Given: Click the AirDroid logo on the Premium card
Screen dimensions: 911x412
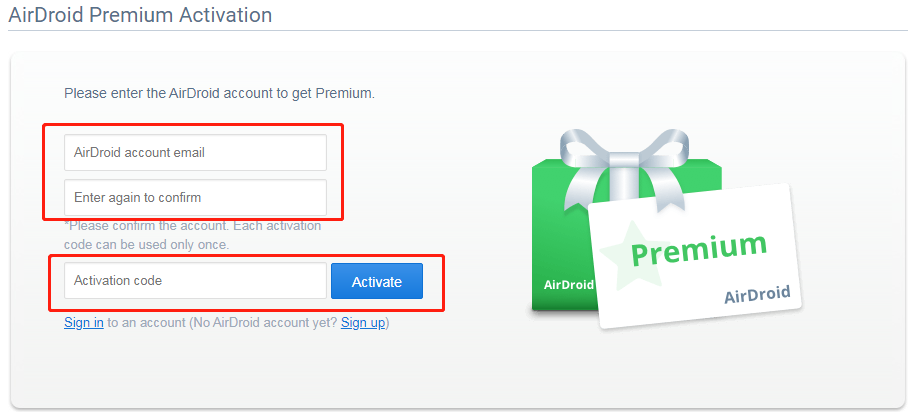Looking at the screenshot, I should pyautogui.click(x=757, y=294).
